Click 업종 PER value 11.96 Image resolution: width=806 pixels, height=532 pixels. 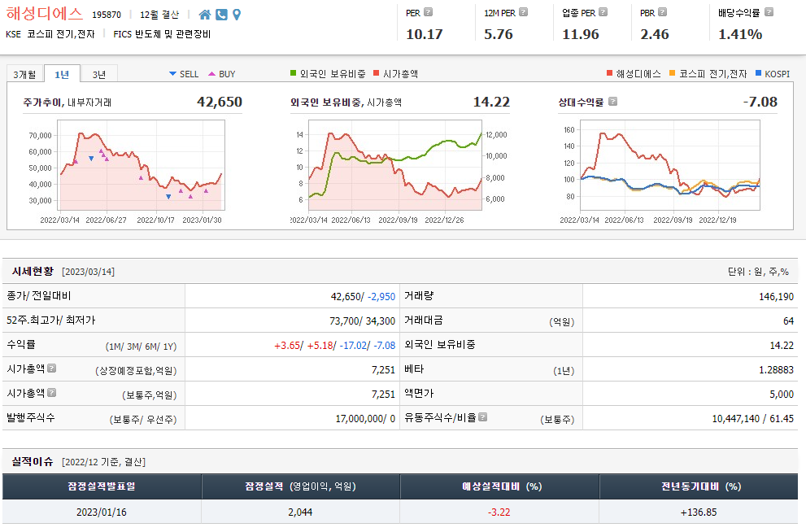581,34
